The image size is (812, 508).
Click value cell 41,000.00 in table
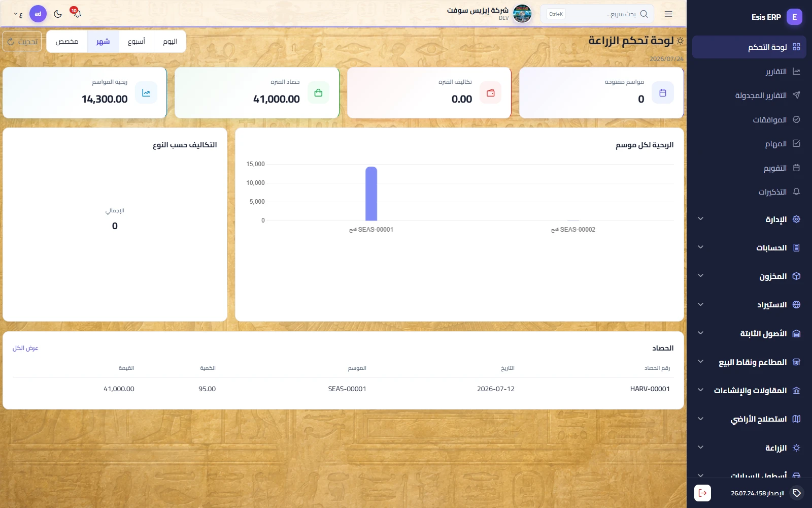tap(119, 389)
